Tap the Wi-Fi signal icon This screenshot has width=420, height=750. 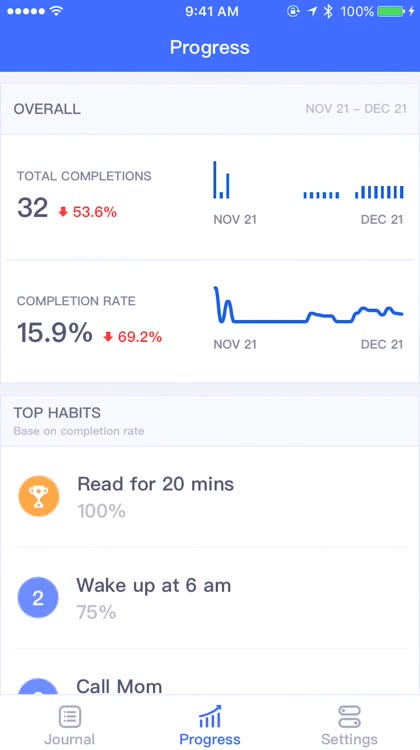click(x=56, y=11)
